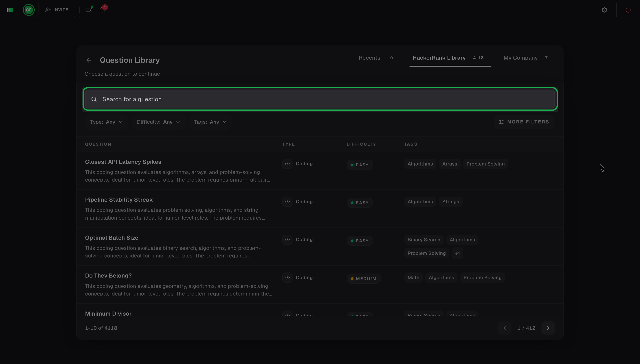Open the Do They Belong? question
This screenshot has height=364, width=640.
108,275
